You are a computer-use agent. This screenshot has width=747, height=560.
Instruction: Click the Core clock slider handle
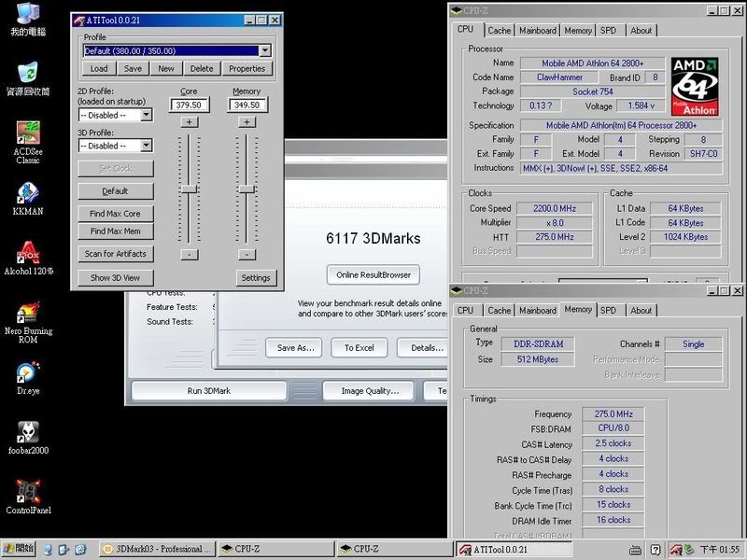pos(190,189)
